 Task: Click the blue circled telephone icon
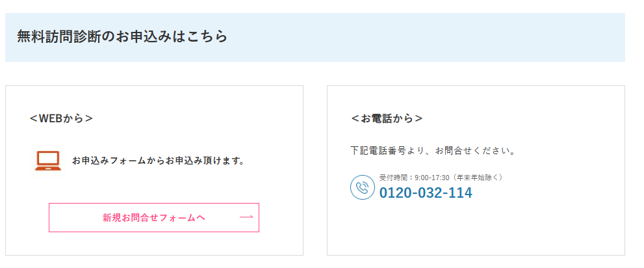[x=363, y=187]
